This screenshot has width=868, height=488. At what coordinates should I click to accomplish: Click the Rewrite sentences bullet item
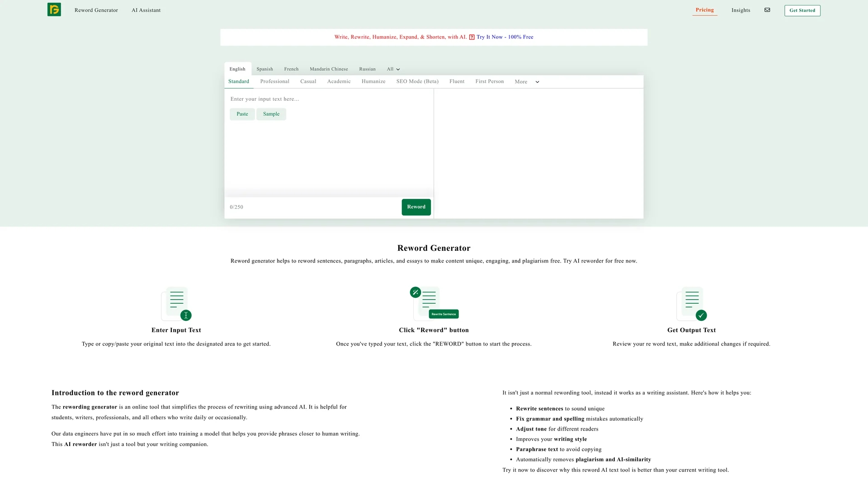560,409
